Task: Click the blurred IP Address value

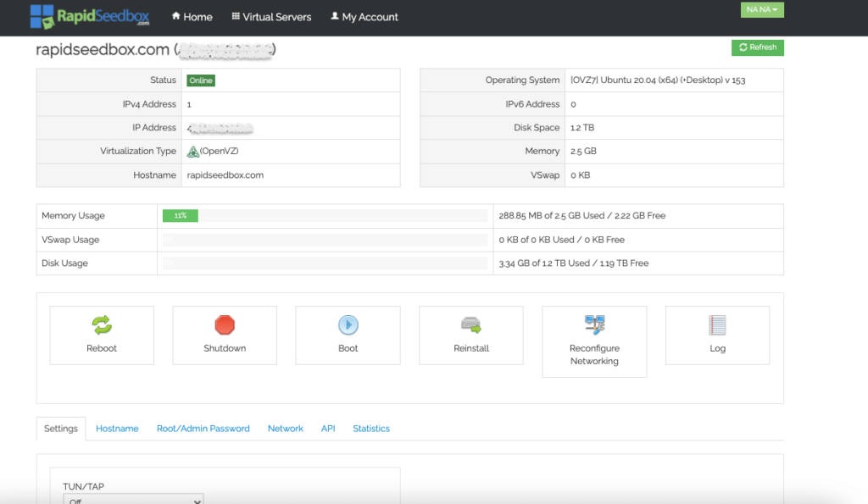Action: coord(220,129)
